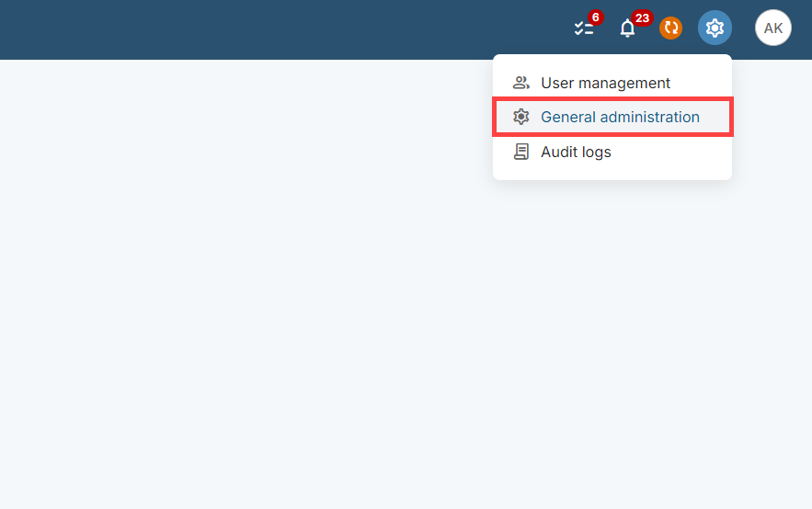The width and height of the screenshot is (812, 509).
Task: Click the orange sync status icon
Action: 670,28
